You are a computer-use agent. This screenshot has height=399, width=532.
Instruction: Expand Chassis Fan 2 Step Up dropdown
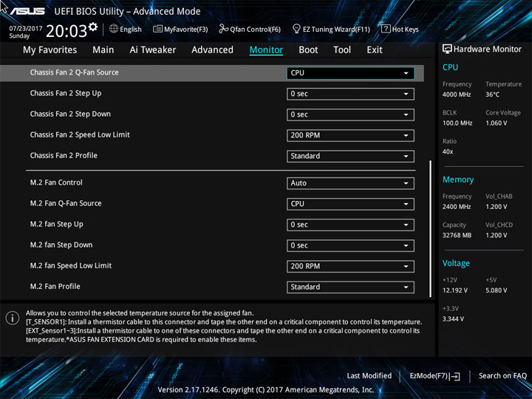[350, 94]
